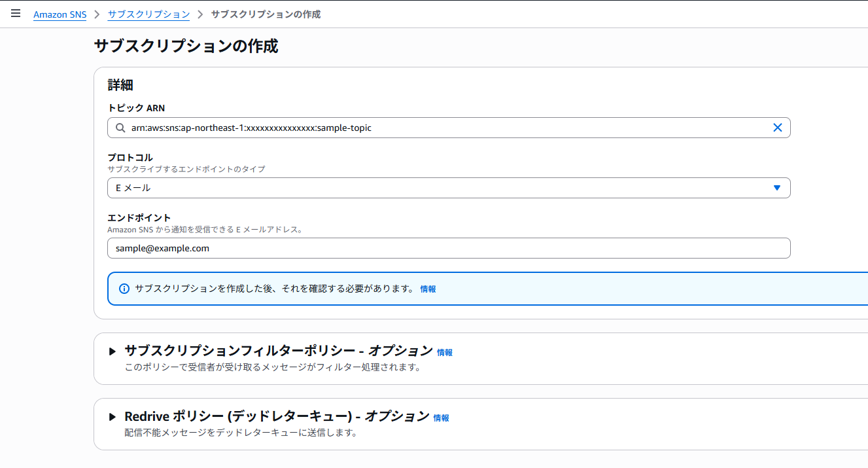Navigate to サブスクリプション breadcrumb link
The width and height of the screenshot is (868, 468).
click(148, 14)
